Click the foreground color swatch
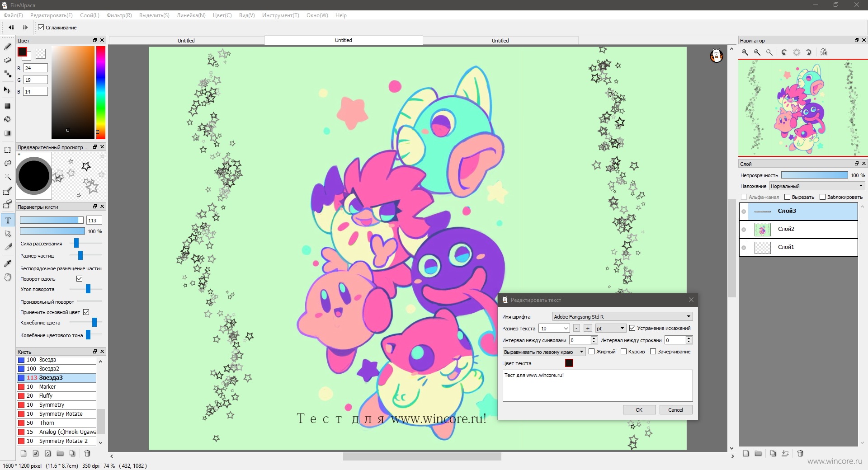The image size is (868, 470). tap(22, 52)
